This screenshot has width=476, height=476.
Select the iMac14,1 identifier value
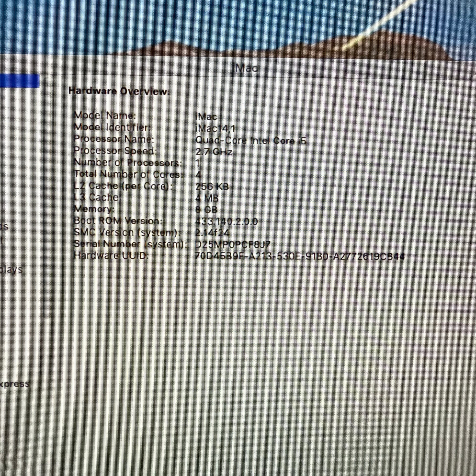(215, 128)
